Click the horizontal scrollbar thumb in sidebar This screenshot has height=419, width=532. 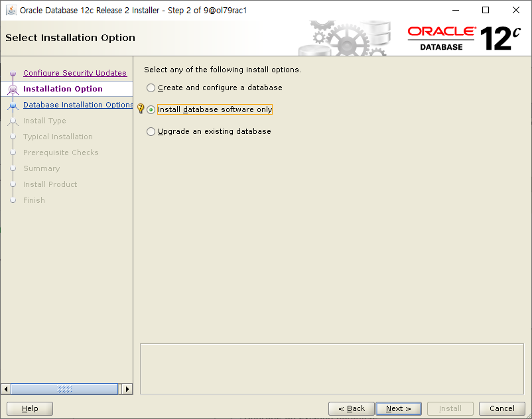64,389
